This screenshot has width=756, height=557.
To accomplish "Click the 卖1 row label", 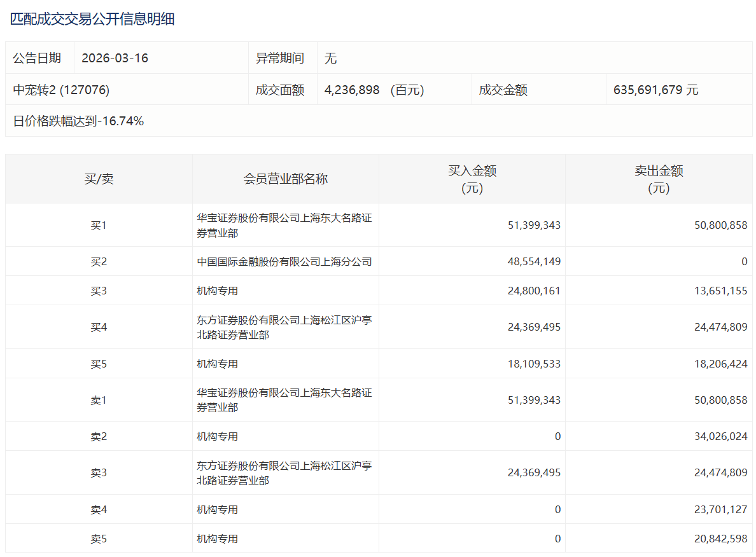I will [x=99, y=400].
